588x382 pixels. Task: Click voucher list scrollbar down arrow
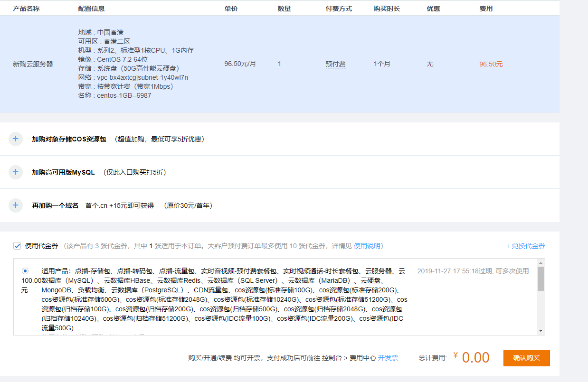pos(541,331)
